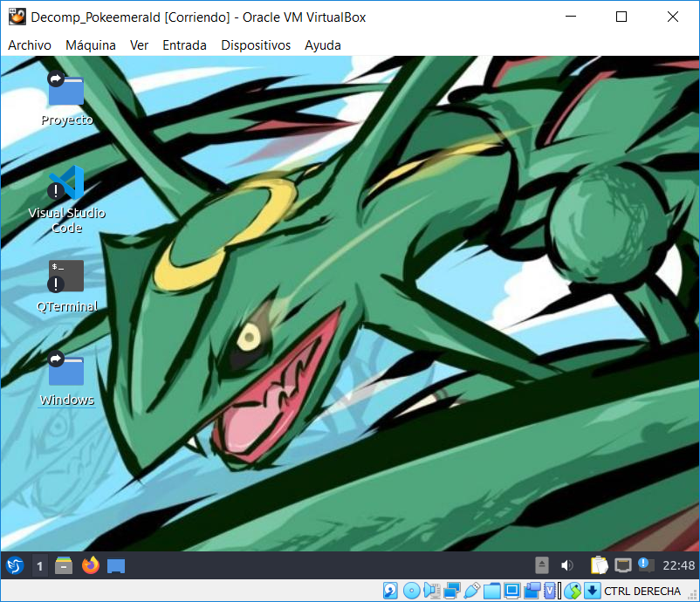The image size is (700, 602).
Task: Click the network connection tray icon
Action: click(x=622, y=566)
